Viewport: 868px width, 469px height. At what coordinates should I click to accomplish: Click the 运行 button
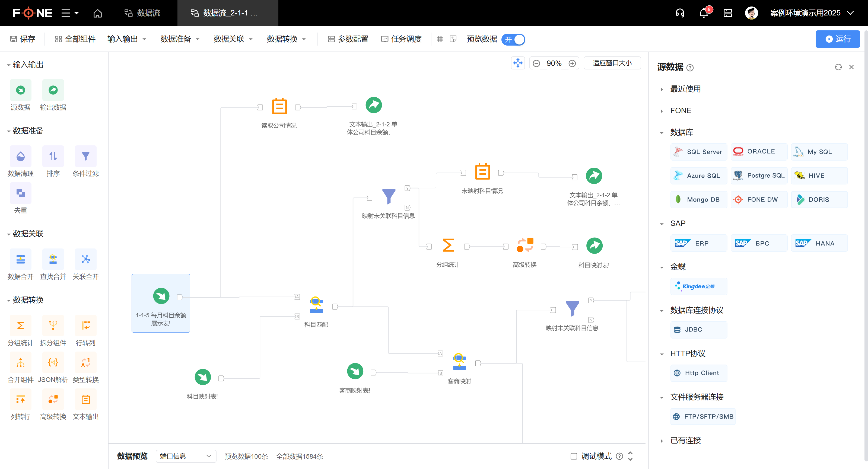click(838, 39)
